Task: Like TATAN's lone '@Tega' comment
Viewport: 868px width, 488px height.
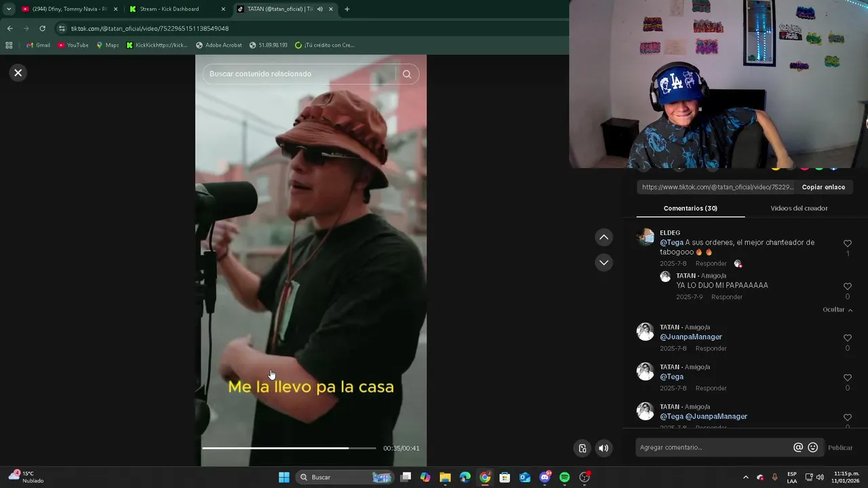Action: point(847,378)
